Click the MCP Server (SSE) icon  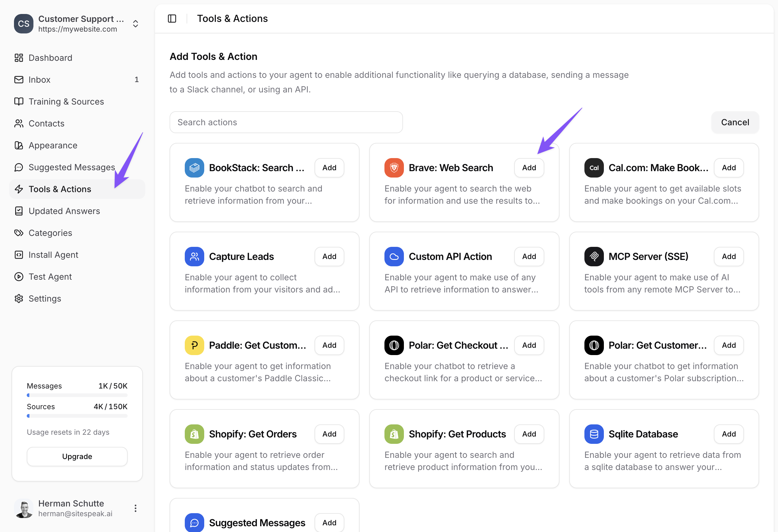point(594,257)
